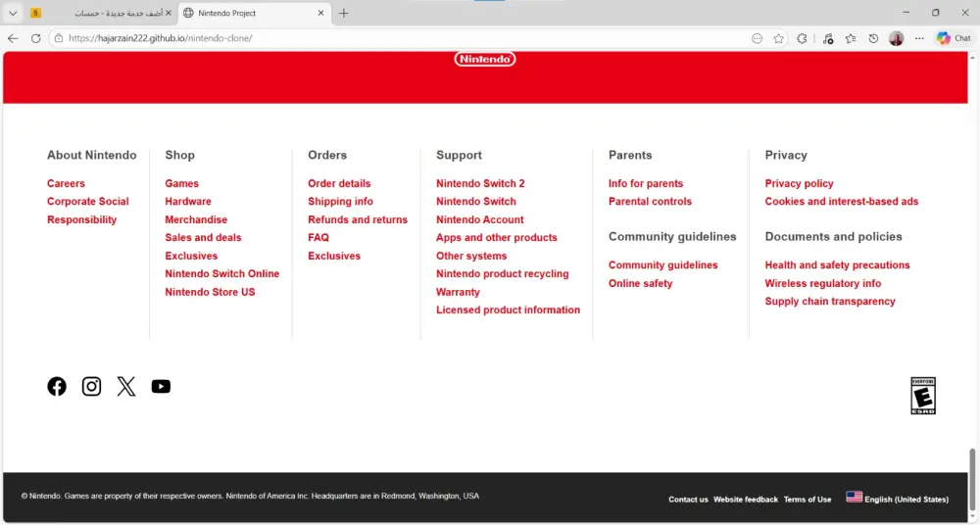The height and width of the screenshot is (525, 980).
Task: Open the favorites list icon
Action: coord(851,38)
